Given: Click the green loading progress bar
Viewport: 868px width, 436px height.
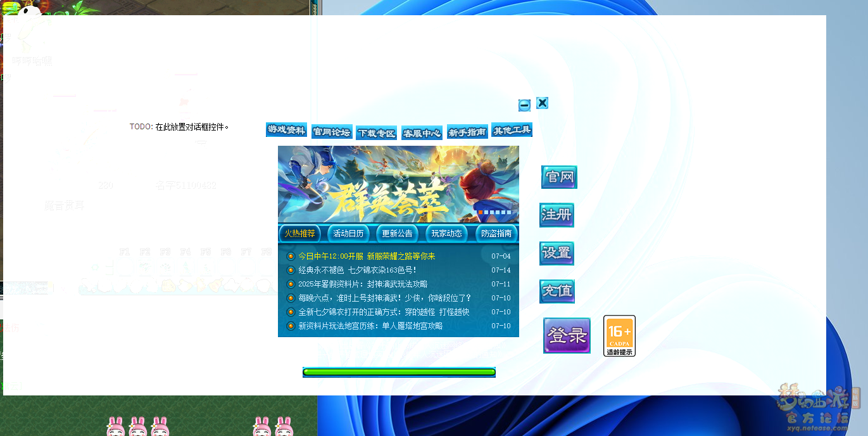Looking at the screenshot, I should pyautogui.click(x=399, y=373).
